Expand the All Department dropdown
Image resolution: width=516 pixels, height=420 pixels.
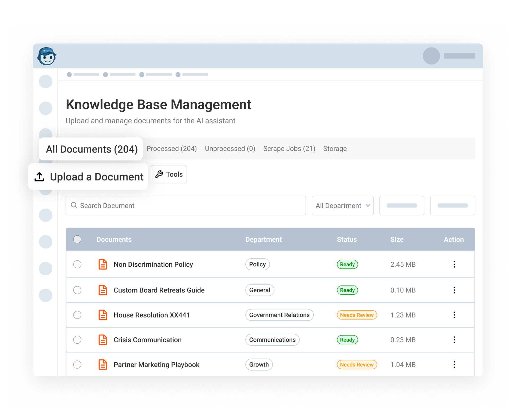click(342, 205)
